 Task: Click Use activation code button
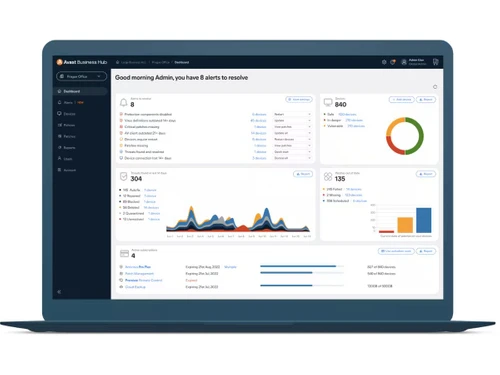[396, 251]
